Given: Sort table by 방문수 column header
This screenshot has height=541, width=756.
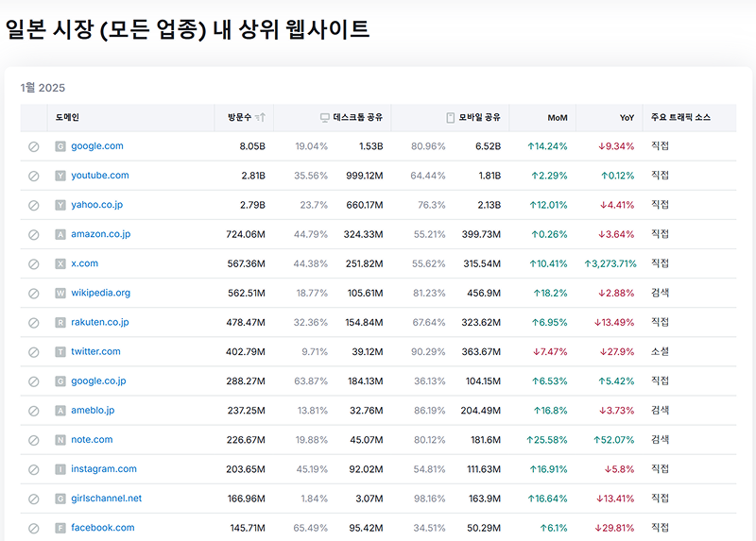Looking at the screenshot, I should coord(244,117).
